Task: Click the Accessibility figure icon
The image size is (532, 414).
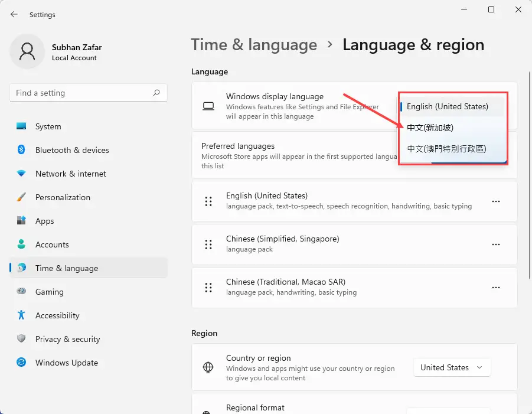Action: 21,315
